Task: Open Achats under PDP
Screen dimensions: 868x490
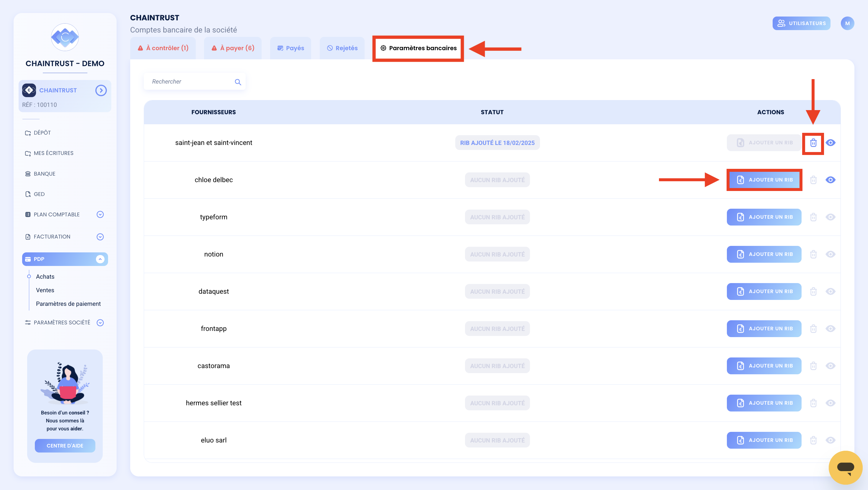Action: coord(45,277)
